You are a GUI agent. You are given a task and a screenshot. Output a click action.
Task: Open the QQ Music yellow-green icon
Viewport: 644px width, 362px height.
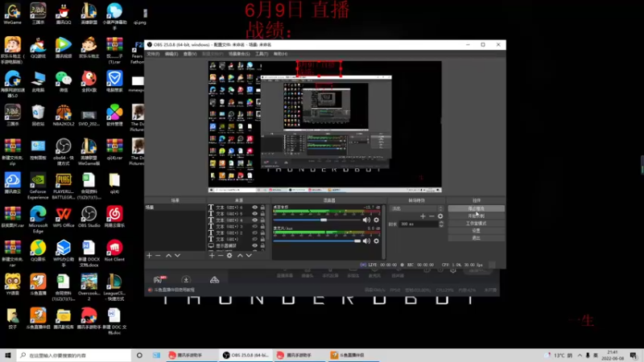pyautogui.click(x=38, y=251)
